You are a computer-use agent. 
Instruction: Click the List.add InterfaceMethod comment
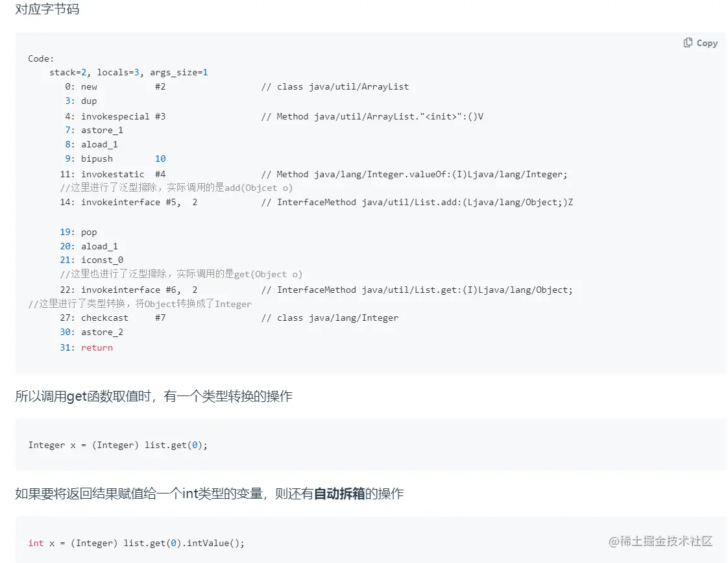pyautogui.click(x=417, y=202)
